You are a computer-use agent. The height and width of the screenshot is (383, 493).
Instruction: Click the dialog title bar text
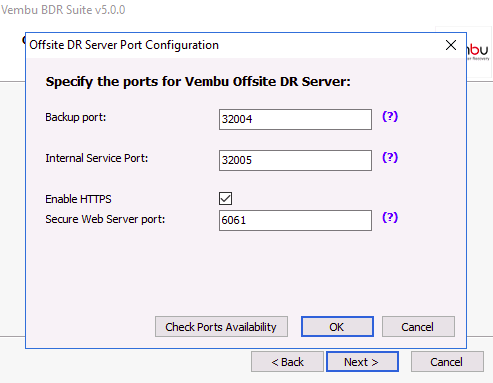[x=124, y=45]
